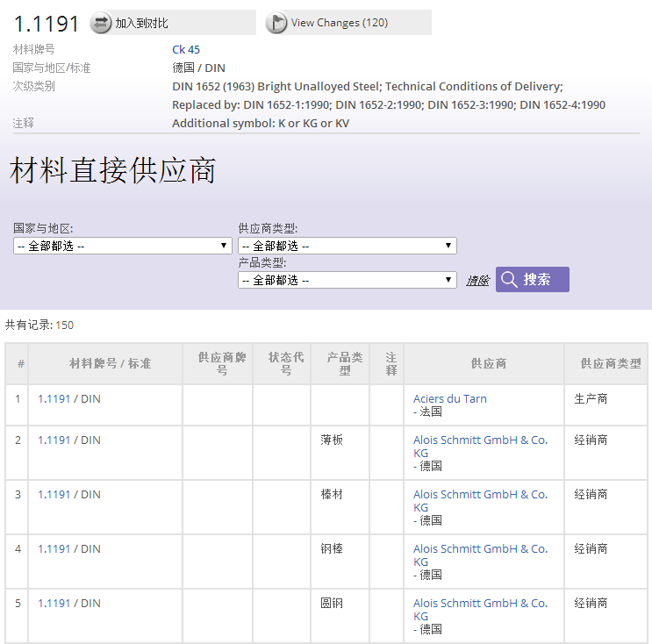This screenshot has height=644, width=652.
Task: Click the 材料牌号 / 标准 column header
Action: (x=110, y=363)
